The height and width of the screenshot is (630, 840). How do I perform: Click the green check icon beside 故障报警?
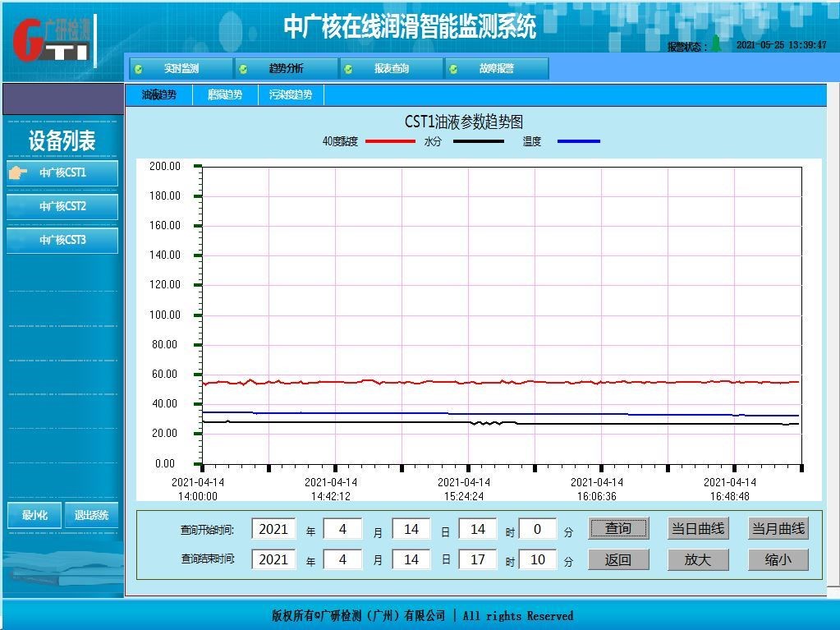click(453, 69)
